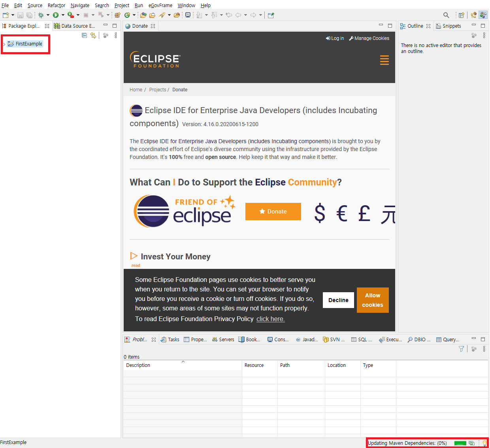The height and width of the screenshot is (448, 490).
Task: Click the Home breadcrumb link
Action: [x=136, y=90]
